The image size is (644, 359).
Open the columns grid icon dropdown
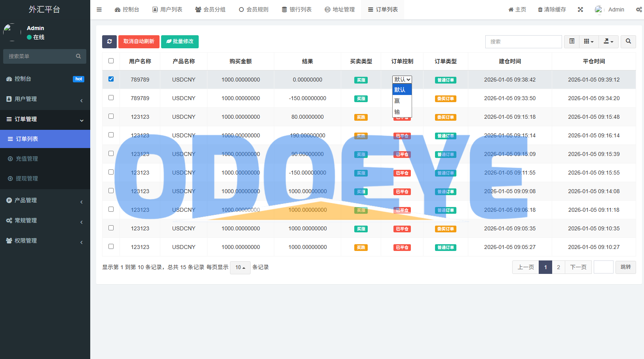589,42
